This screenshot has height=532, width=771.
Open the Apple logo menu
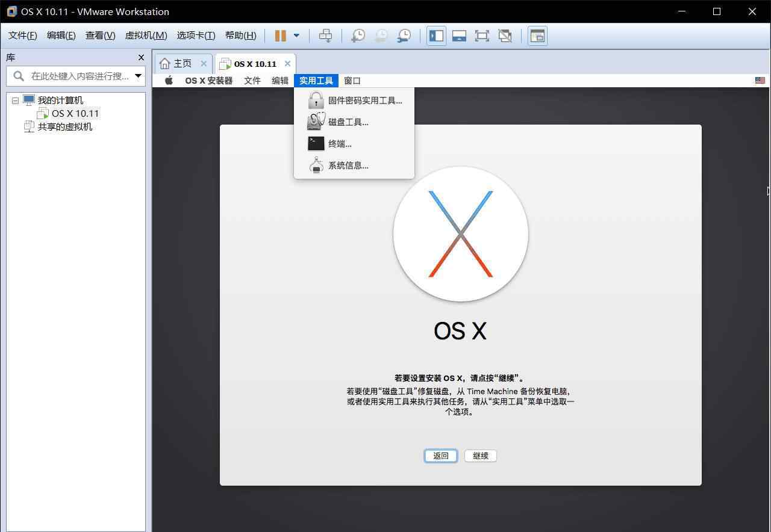tap(169, 81)
